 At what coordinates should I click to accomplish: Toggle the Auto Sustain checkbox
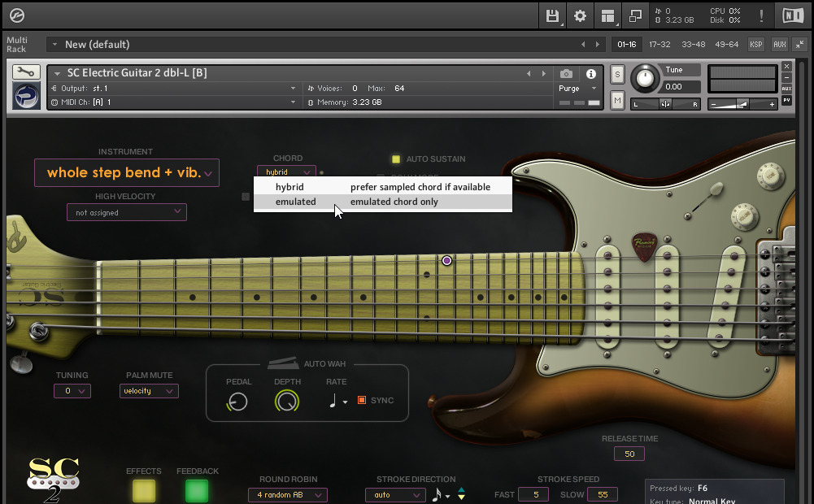(396, 159)
